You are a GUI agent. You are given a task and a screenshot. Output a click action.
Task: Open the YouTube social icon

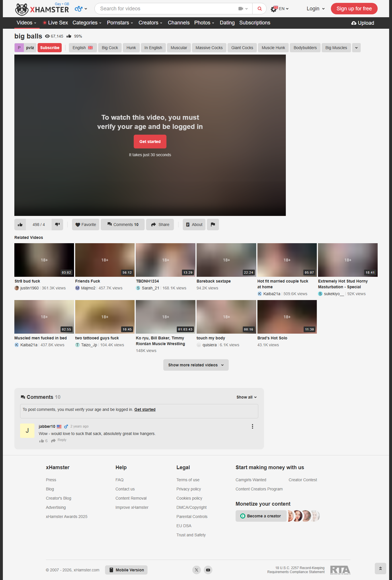coord(208,570)
